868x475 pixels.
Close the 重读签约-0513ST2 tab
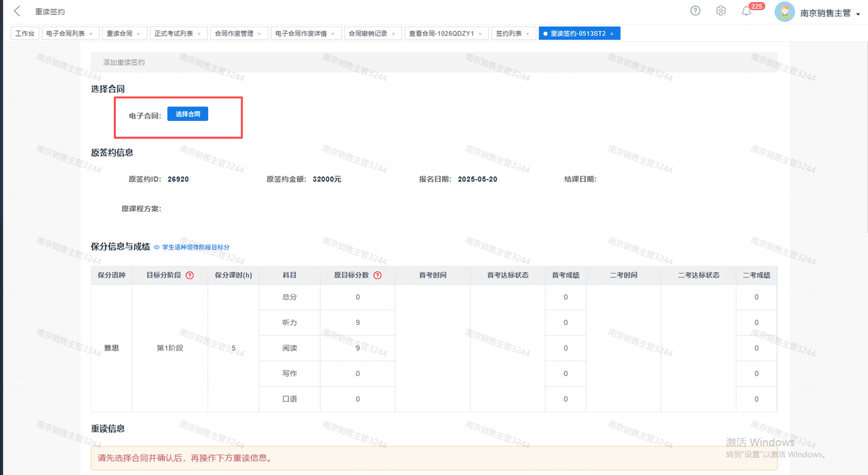point(612,33)
